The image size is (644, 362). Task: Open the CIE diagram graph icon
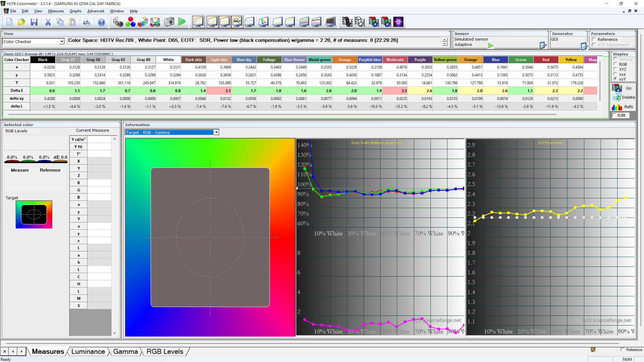(x=263, y=22)
